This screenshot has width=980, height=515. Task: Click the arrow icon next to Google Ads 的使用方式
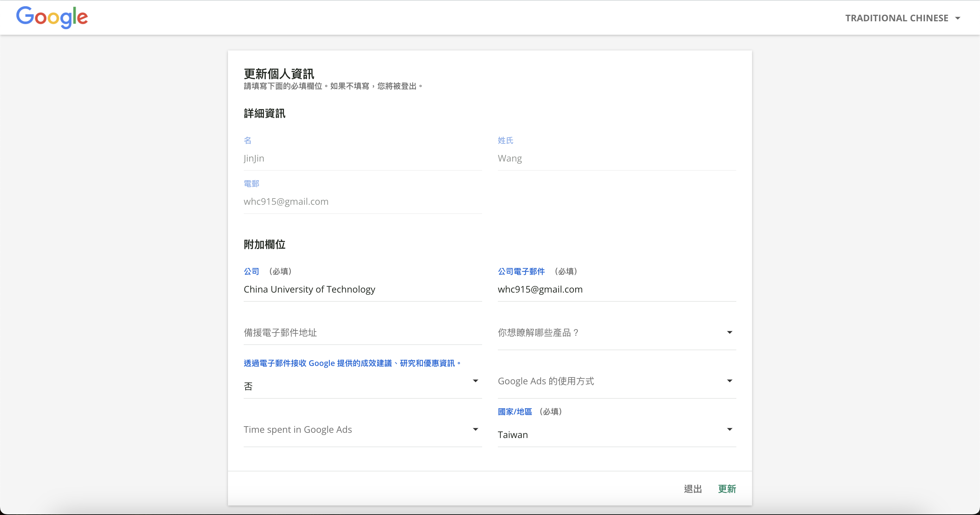729,381
